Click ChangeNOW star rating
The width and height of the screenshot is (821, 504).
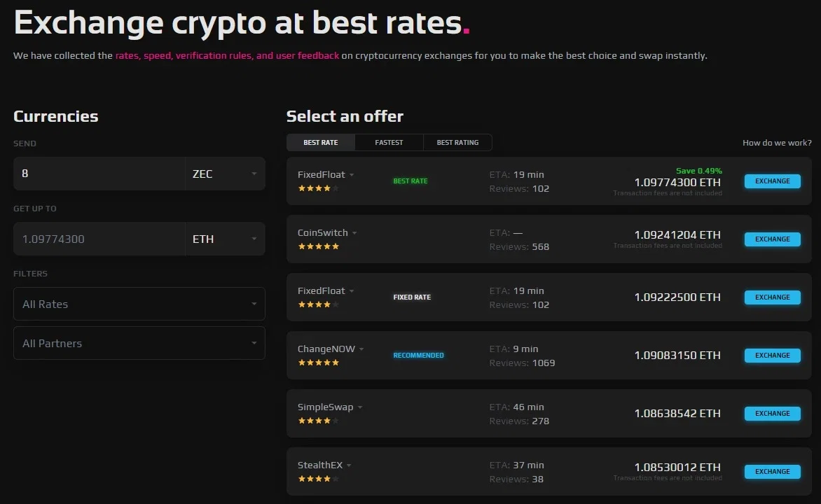[x=318, y=363]
